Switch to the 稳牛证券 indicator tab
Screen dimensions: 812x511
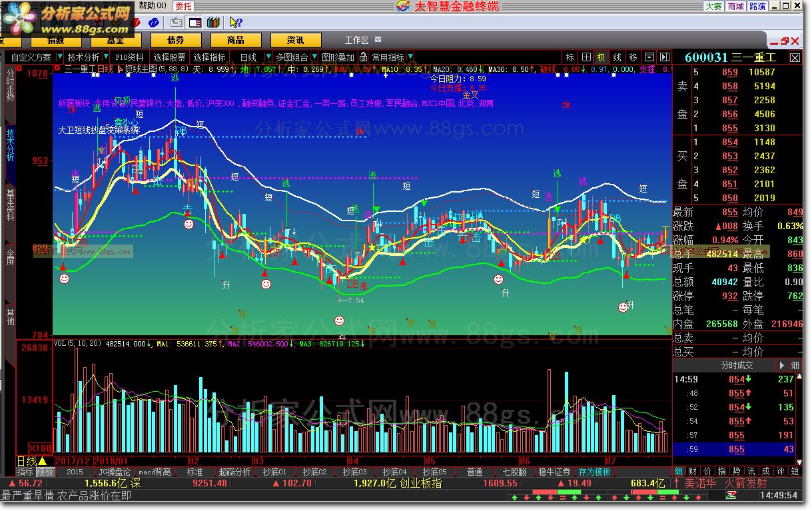click(x=554, y=472)
